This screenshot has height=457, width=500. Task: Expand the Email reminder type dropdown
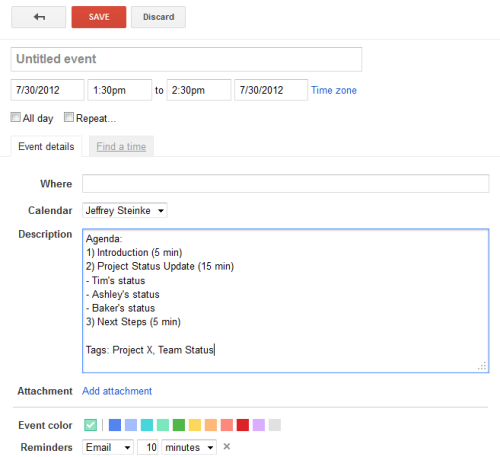[108, 447]
